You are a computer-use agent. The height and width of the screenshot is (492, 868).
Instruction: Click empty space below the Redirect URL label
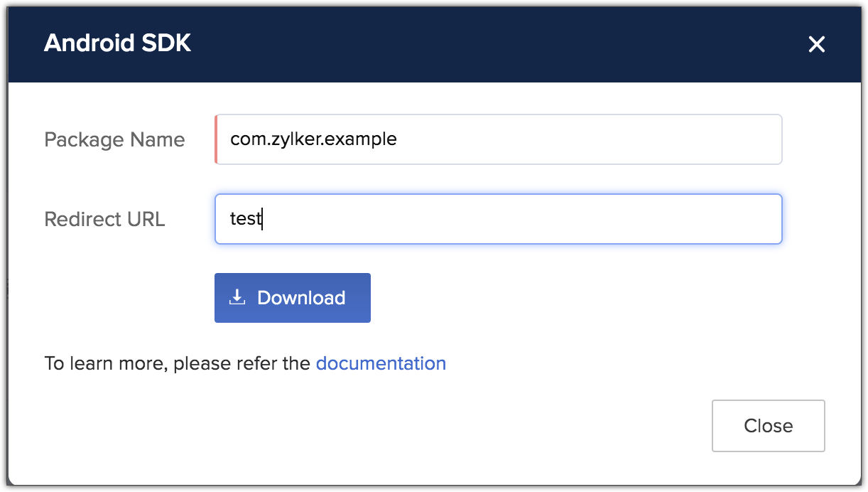104,284
